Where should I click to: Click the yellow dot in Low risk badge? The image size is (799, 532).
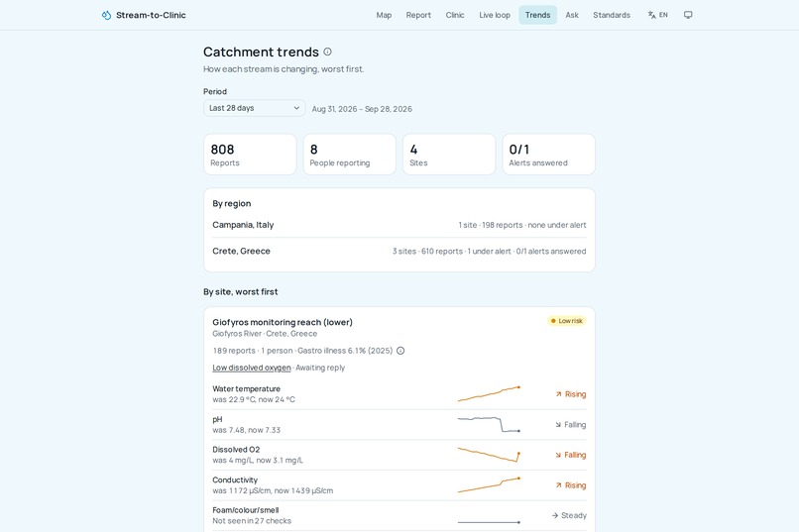[553, 321]
